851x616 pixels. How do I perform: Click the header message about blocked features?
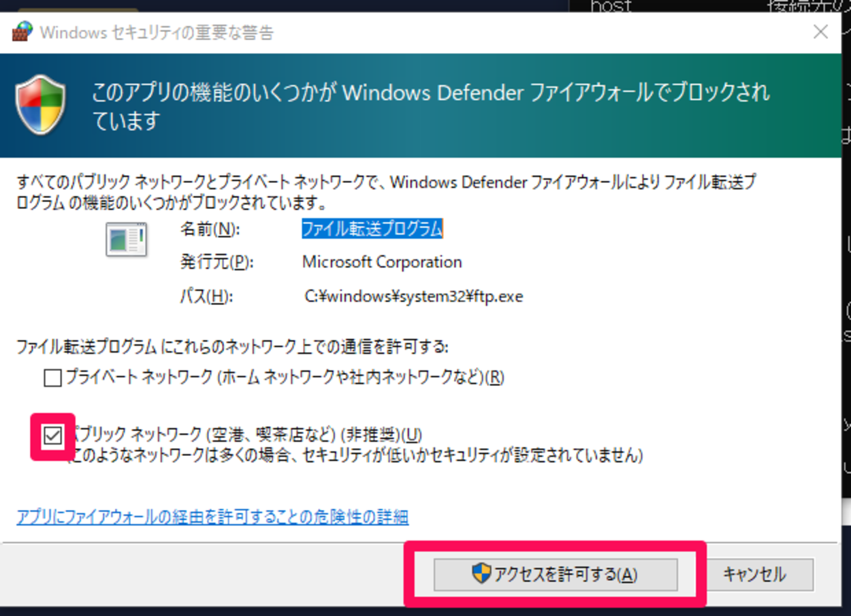coord(430,106)
